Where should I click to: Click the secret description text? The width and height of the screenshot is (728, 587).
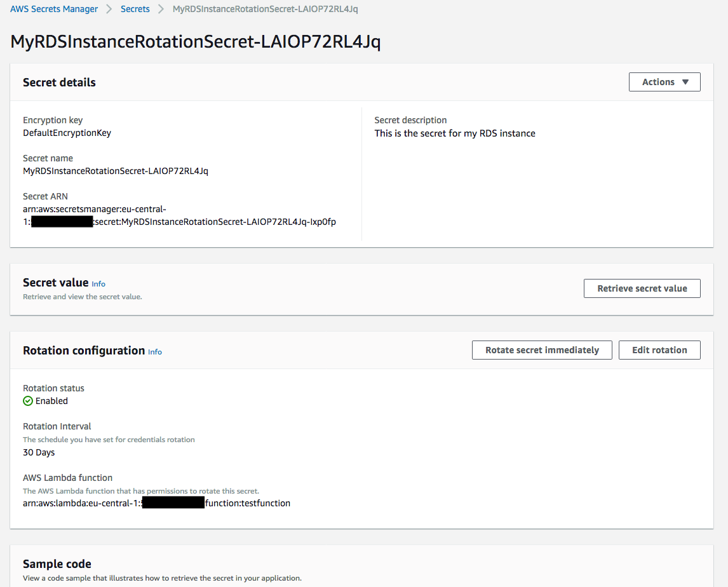pos(455,133)
